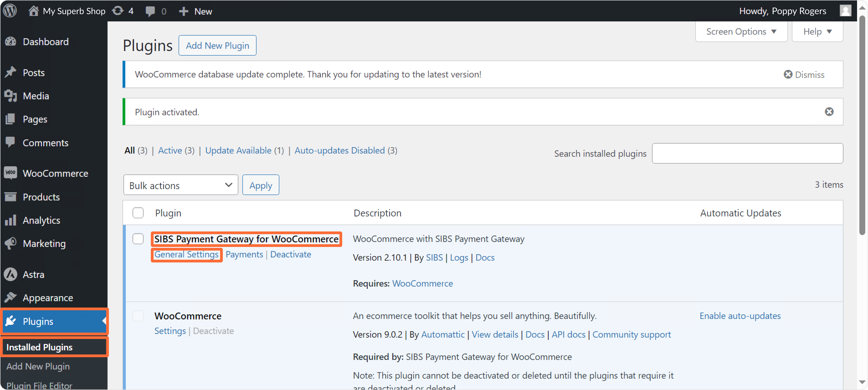Screen dimensions: 868x390
Task: Click Enable auto-updates for WooCommerce
Action: coord(740,316)
